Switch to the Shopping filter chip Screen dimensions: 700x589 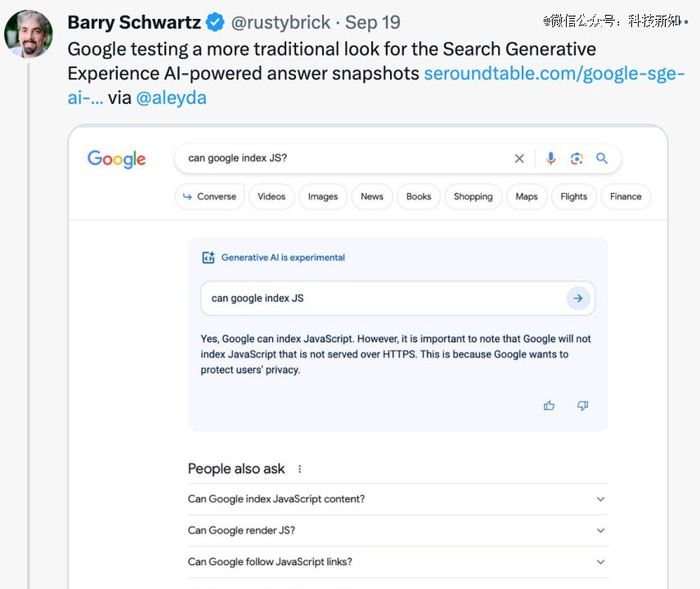click(x=473, y=197)
